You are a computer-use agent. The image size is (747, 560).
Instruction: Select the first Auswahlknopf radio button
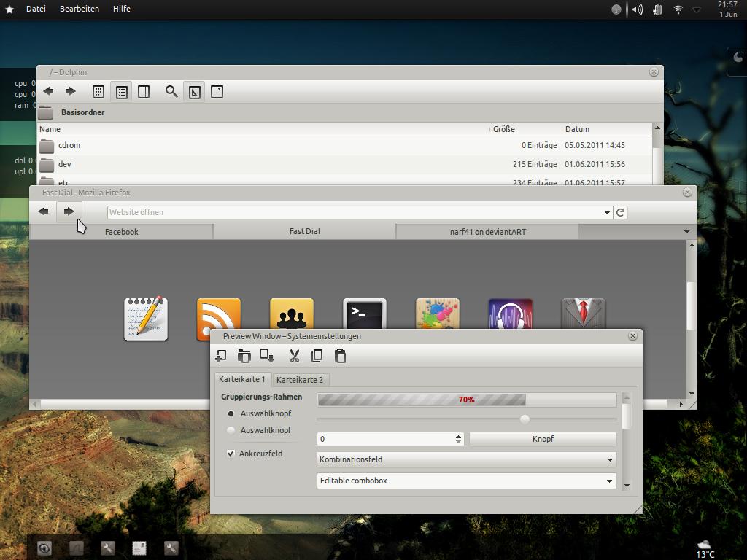pyautogui.click(x=231, y=413)
